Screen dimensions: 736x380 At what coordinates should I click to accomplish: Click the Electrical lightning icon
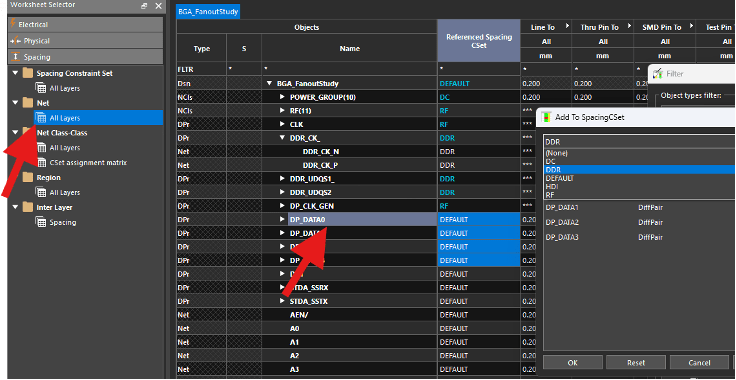tap(13, 23)
